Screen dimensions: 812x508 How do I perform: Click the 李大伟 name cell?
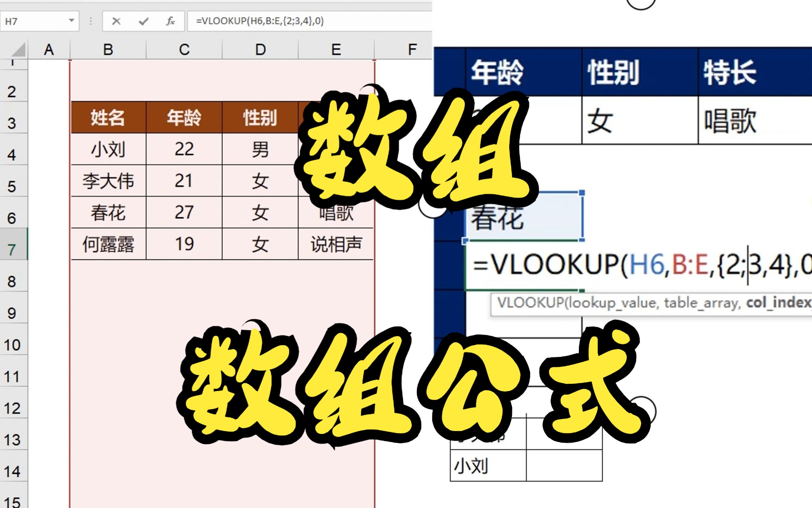(x=108, y=181)
